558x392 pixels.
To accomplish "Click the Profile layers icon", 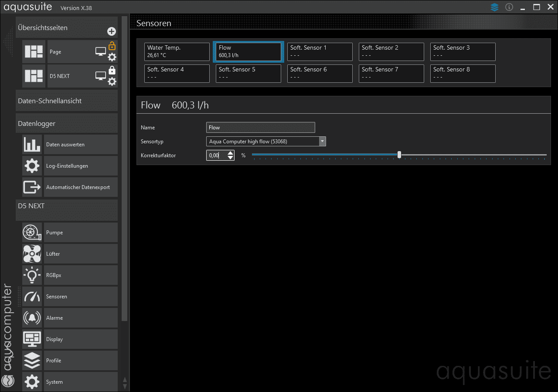I will coord(32,361).
